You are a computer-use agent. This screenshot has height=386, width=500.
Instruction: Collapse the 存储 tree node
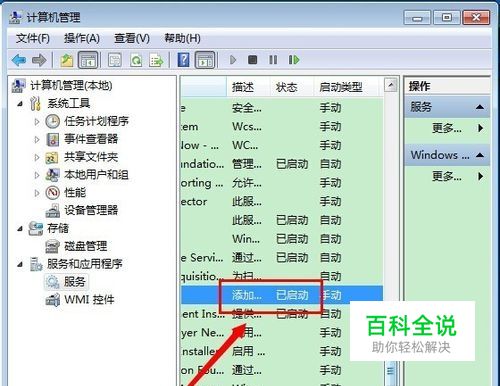[21, 229]
